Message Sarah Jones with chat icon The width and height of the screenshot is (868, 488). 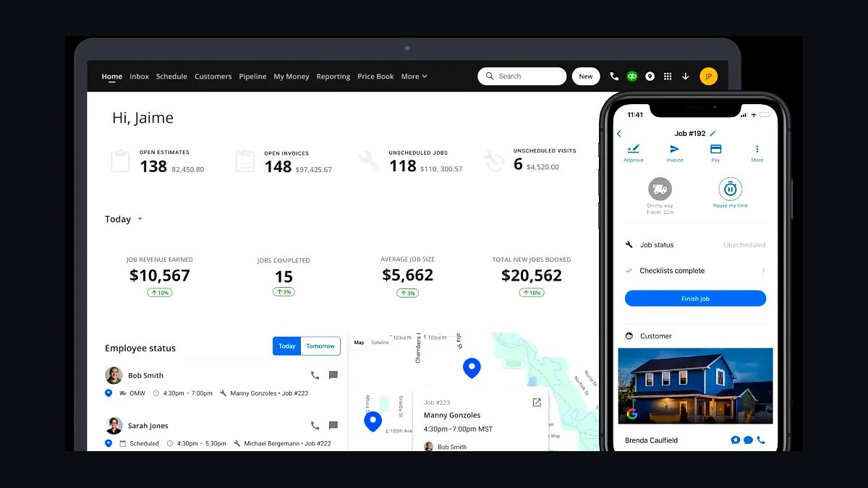(333, 426)
